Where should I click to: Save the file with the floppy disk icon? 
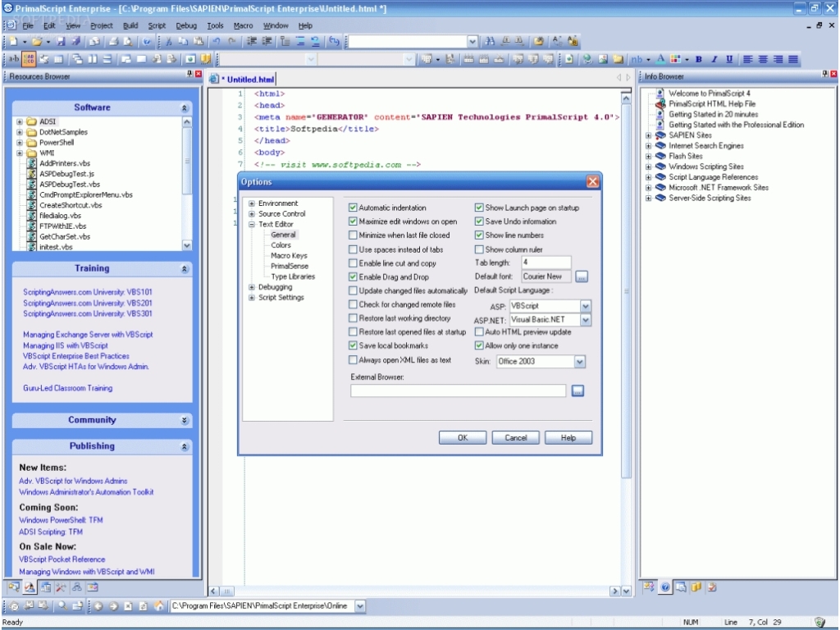pyautogui.click(x=61, y=41)
